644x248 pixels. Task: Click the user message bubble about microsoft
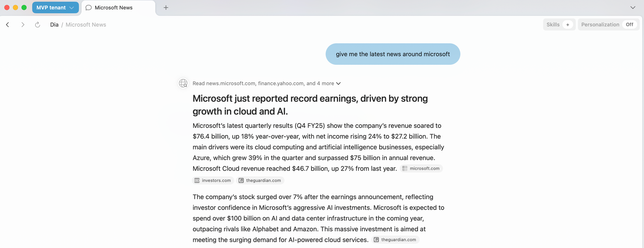[393, 54]
